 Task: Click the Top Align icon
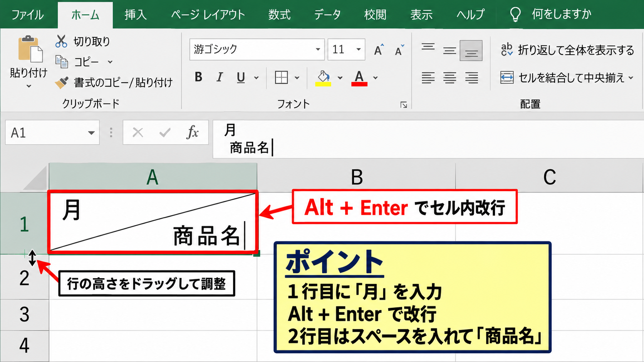[428, 47]
